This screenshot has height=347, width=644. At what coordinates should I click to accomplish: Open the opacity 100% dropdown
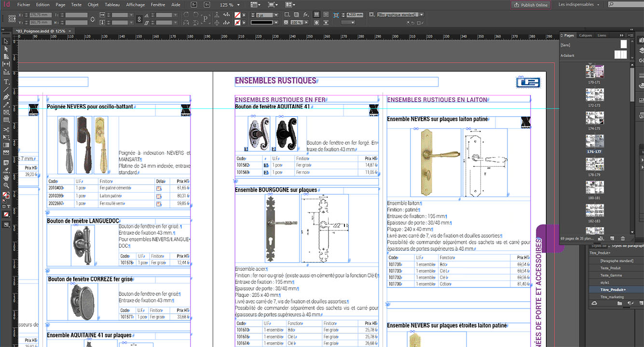(306, 22)
